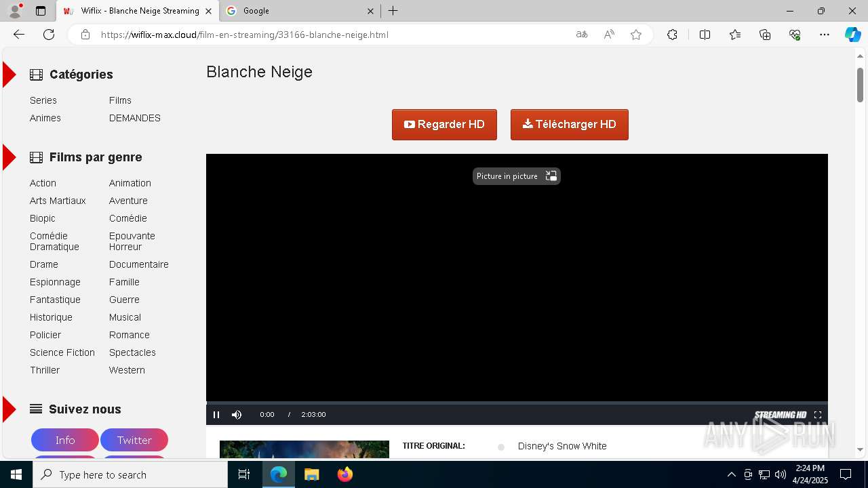The image size is (868, 488).
Task: Browse the Western genre
Action: [127, 370]
